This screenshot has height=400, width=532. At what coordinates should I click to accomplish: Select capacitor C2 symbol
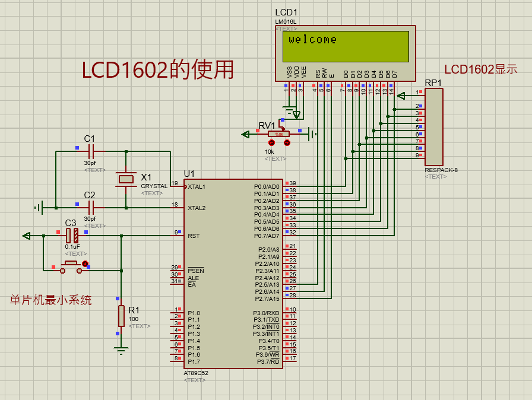91,208
